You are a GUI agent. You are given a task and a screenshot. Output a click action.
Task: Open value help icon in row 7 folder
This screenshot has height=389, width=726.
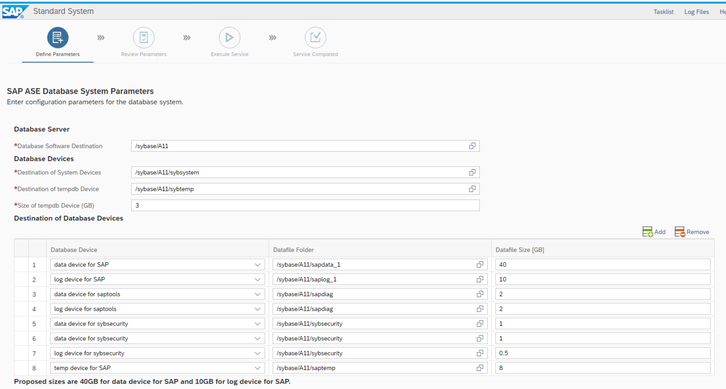[480, 353]
